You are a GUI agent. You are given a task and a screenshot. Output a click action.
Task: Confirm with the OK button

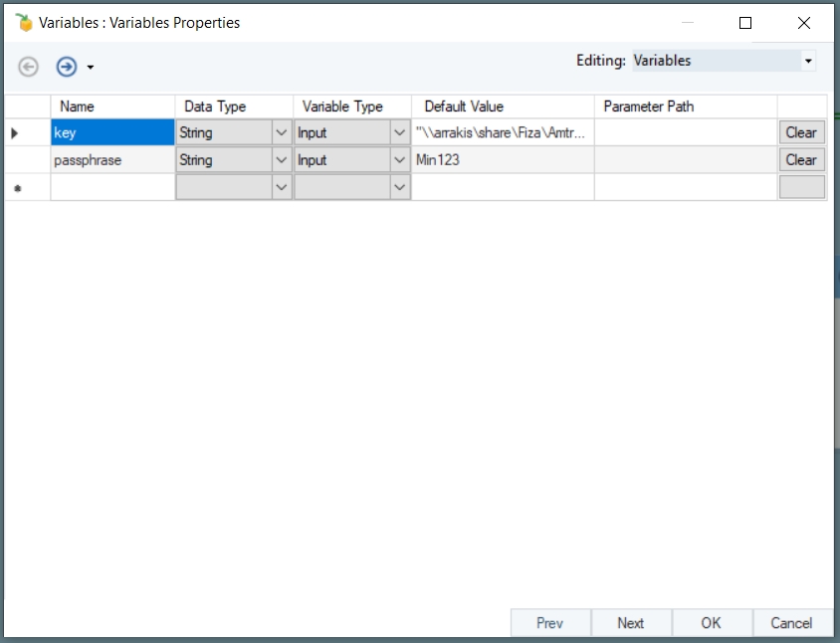click(711, 623)
